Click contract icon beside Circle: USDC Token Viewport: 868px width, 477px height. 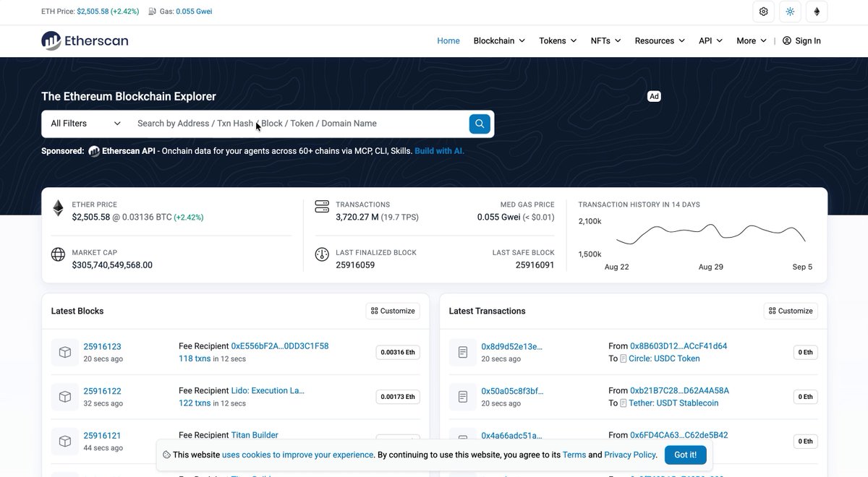click(x=624, y=358)
